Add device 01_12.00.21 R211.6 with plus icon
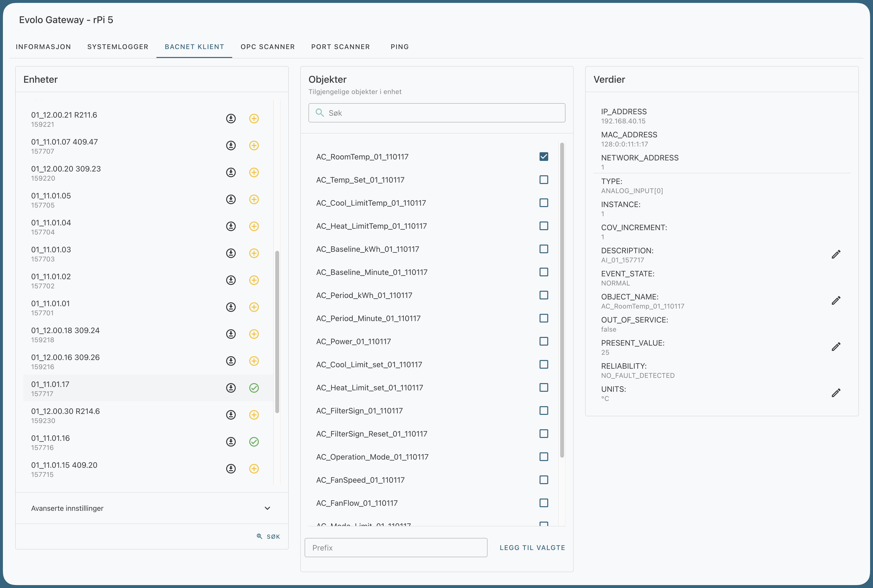 coord(254,119)
